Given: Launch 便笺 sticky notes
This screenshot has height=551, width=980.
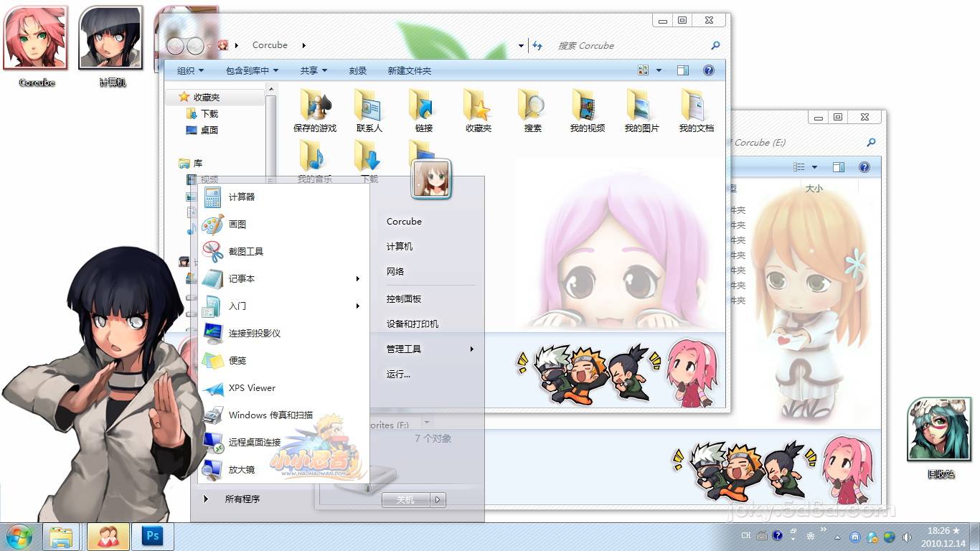Looking at the screenshot, I should [x=283, y=360].
